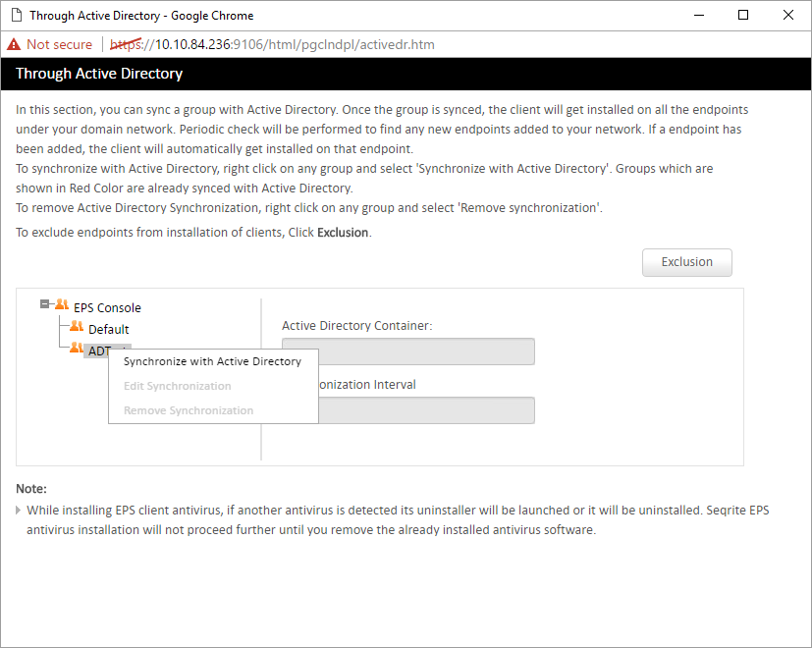The image size is (812, 648).
Task: Click the Not secure label
Action: point(60,44)
